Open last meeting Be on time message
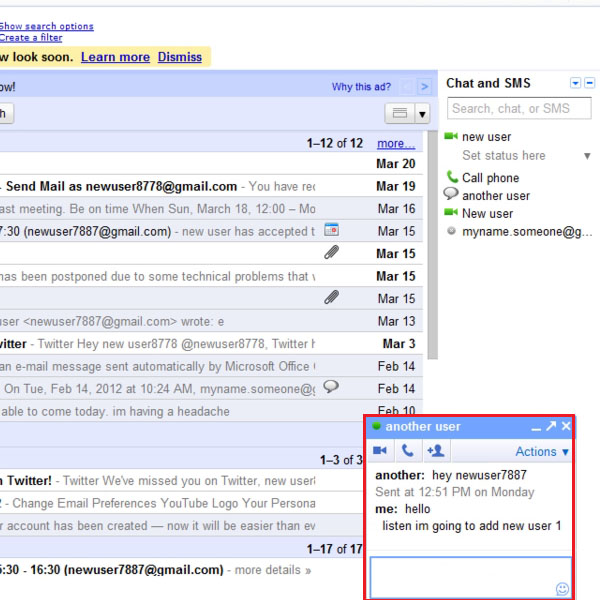 210,209
